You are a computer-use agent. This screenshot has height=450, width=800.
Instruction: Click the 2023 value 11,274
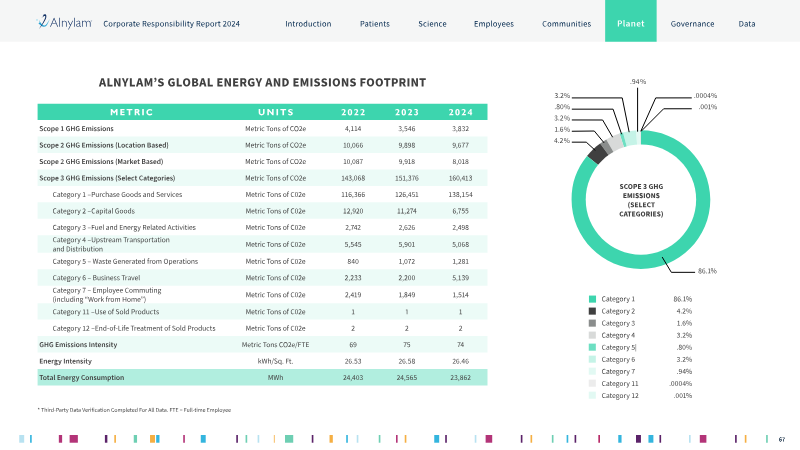(407, 211)
